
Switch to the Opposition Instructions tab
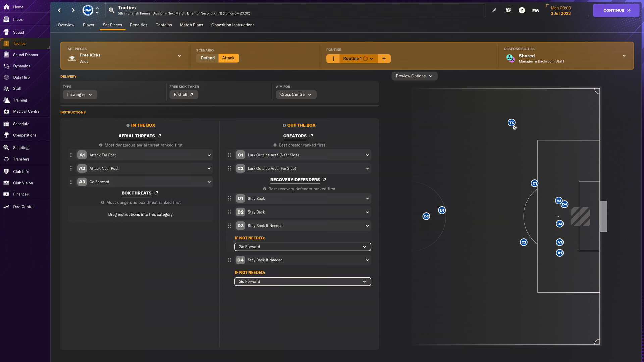tap(233, 25)
